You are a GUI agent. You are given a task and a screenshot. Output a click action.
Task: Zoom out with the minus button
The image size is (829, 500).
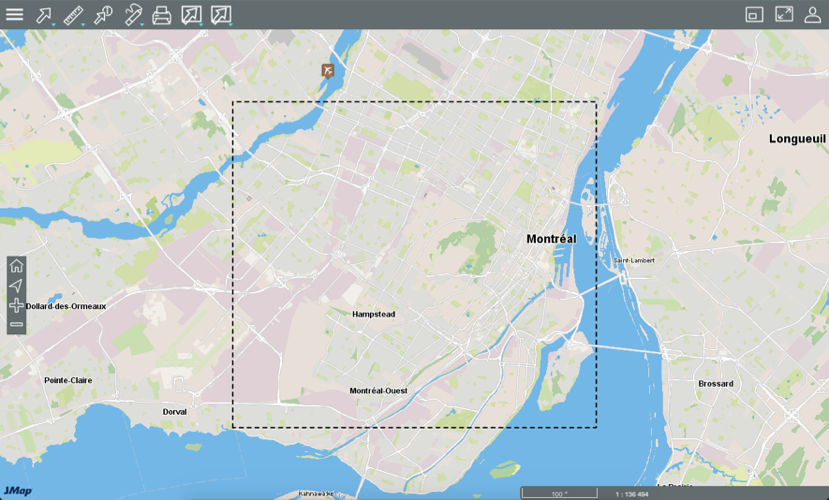point(16,324)
